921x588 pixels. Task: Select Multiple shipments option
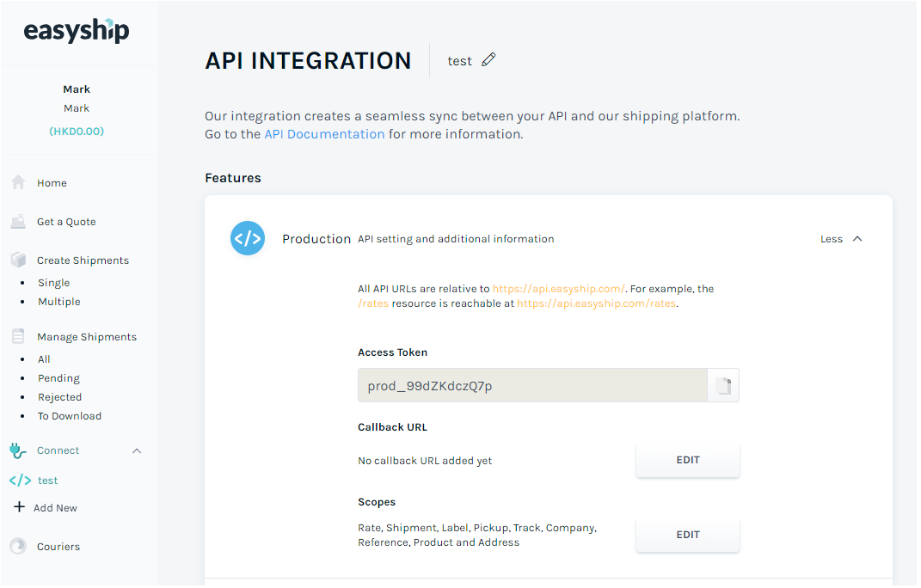tap(59, 302)
